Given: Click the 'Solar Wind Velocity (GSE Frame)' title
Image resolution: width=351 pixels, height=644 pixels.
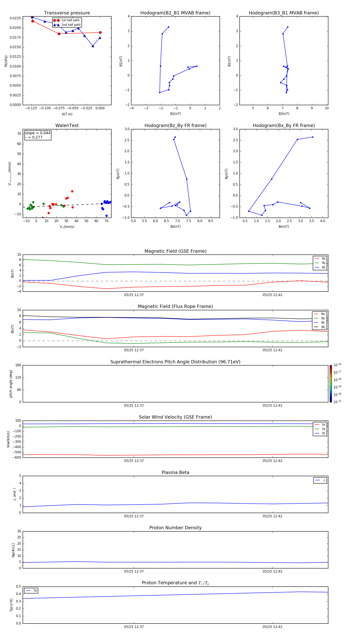Looking at the screenshot, I should click(175, 417).
